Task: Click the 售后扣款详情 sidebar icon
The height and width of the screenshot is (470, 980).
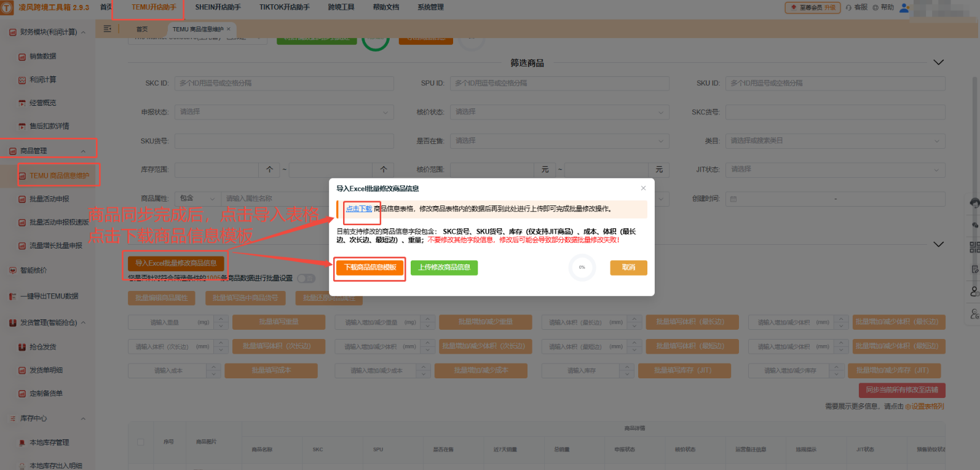Action: pyautogui.click(x=22, y=127)
